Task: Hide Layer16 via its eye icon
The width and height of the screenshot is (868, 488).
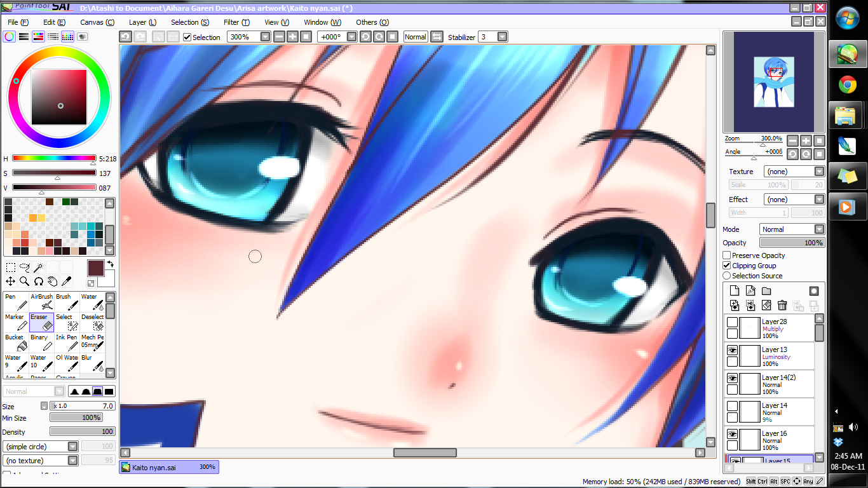Action: 732,434
